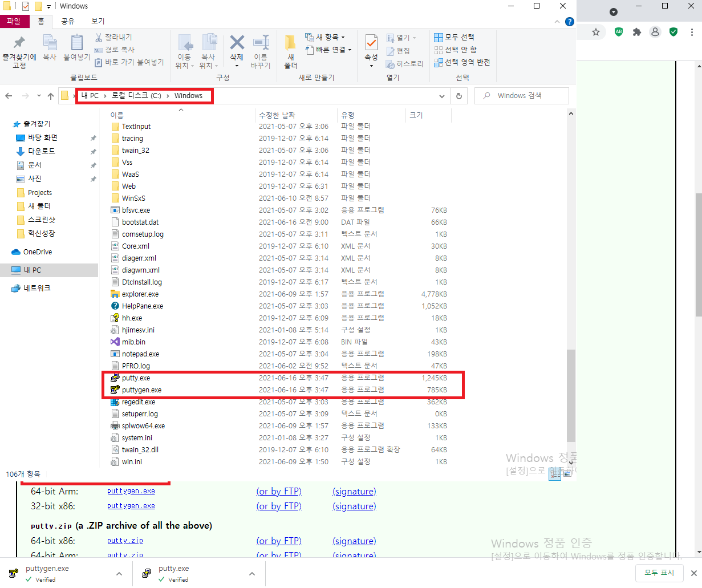The width and height of the screenshot is (702, 588).
Task: Click the Delete (삭제) X icon
Action: pos(237,42)
